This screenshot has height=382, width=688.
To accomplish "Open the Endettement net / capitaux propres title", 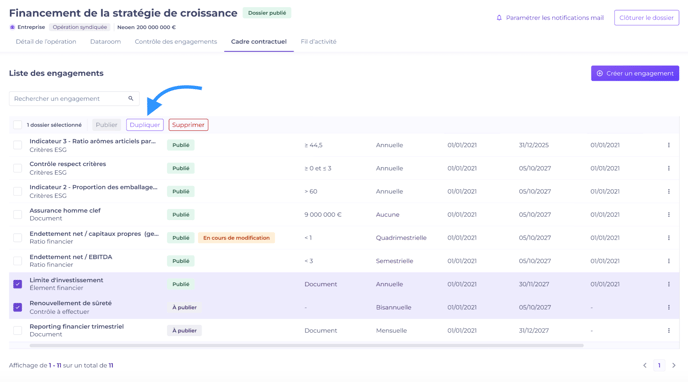I will click(x=94, y=234).
